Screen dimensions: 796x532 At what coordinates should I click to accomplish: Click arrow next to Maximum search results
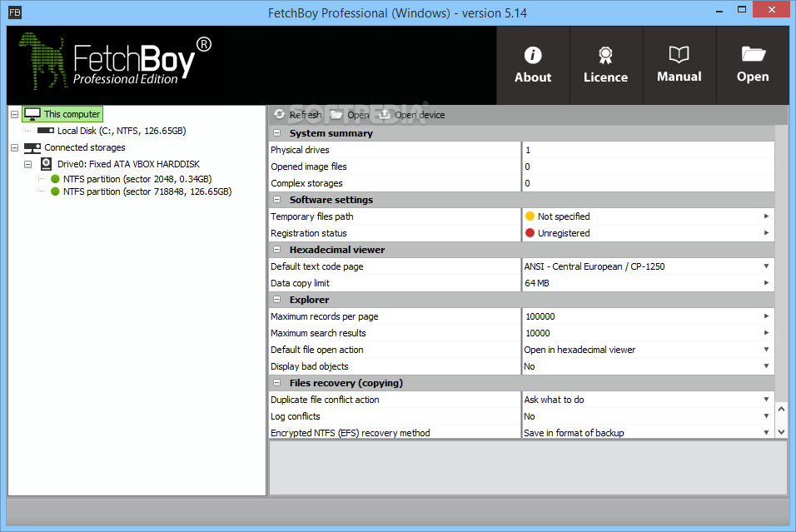pos(766,333)
